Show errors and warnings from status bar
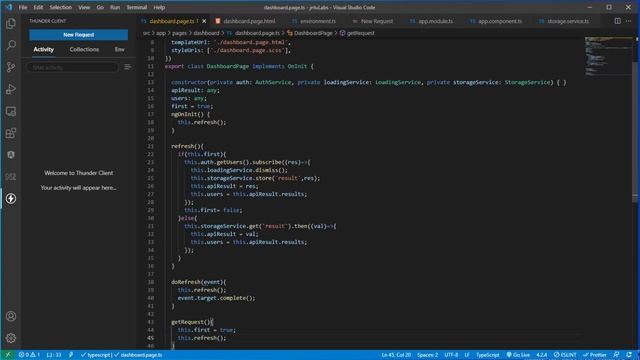The image size is (640, 360). [29, 355]
